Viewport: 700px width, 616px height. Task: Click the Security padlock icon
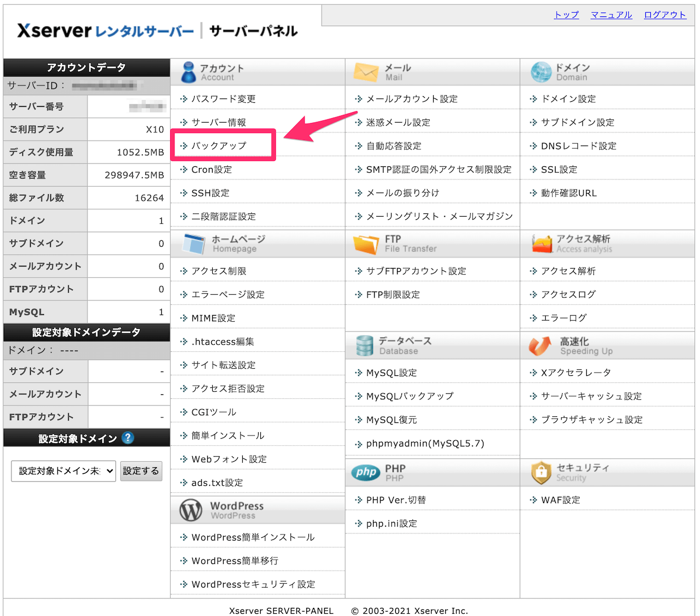[541, 473]
